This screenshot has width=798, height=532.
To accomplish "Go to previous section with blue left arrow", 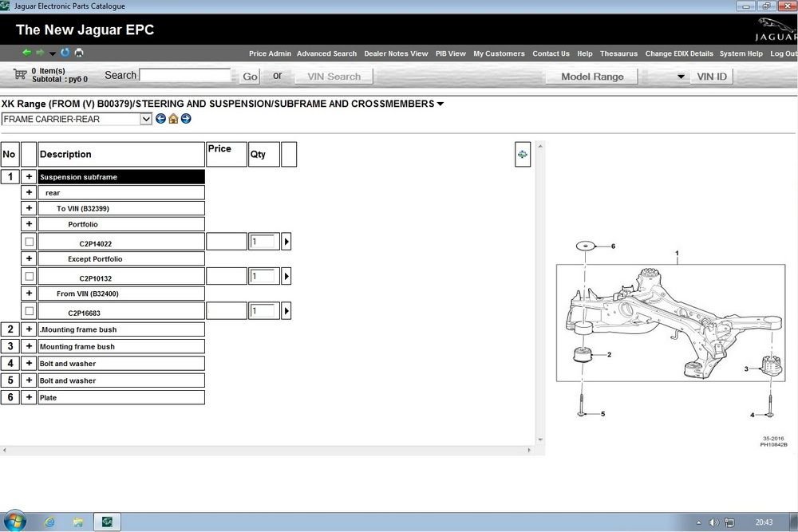I will point(160,119).
